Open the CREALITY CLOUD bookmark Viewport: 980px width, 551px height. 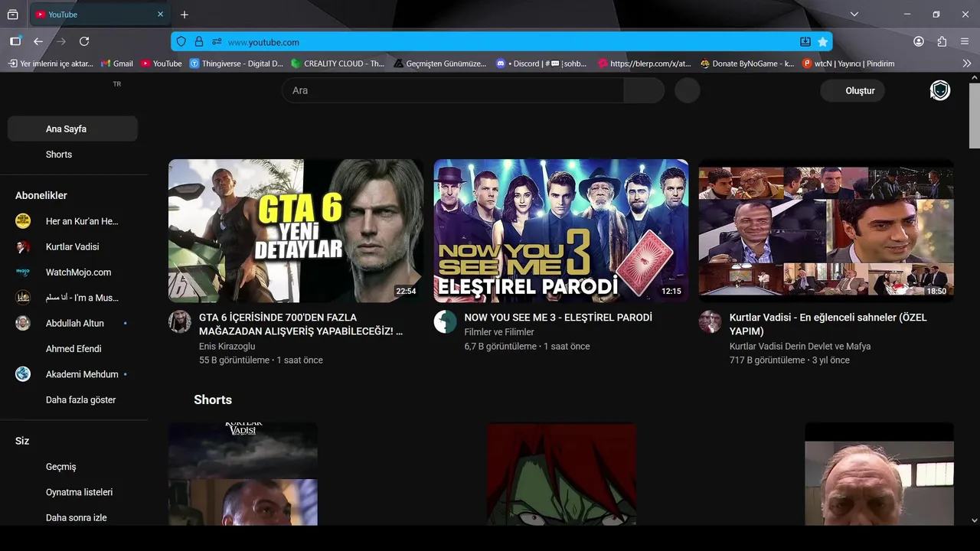tap(338, 64)
